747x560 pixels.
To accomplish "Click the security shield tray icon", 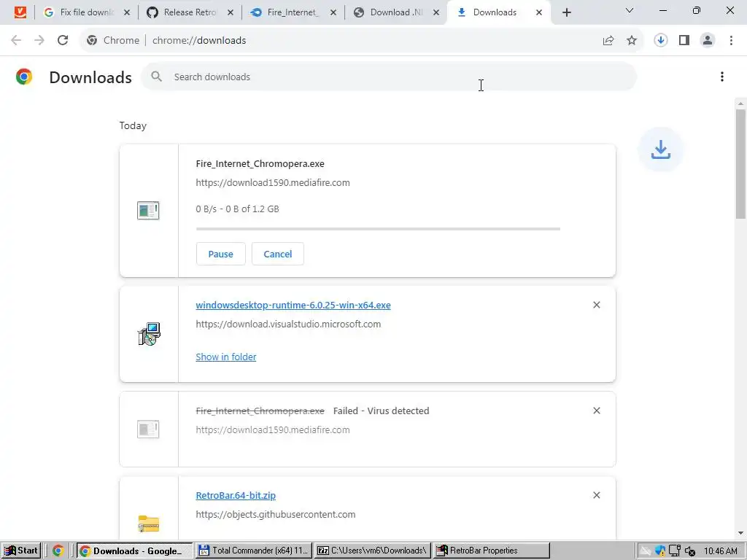I will 659,551.
